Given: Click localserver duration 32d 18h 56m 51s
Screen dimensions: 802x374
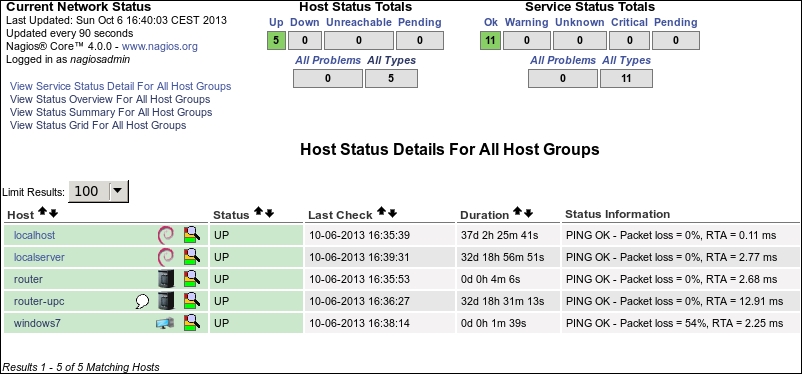Looking at the screenshot, I should pyautogui.click(x=502, y=257).
